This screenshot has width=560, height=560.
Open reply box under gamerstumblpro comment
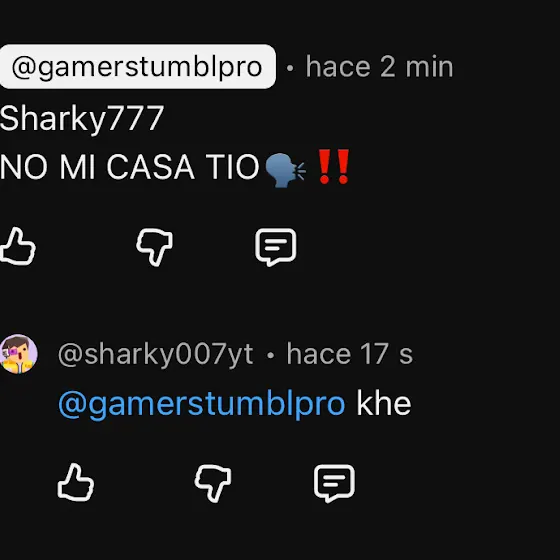click(x=276, y=247)
